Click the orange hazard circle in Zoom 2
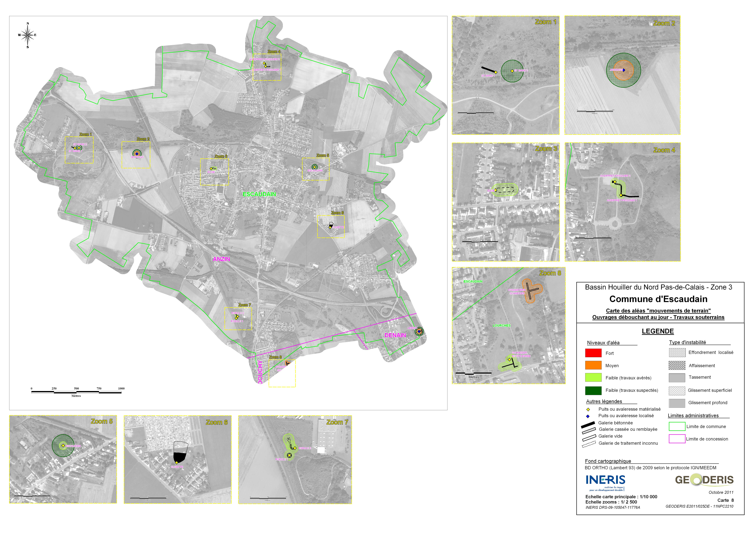The height and width of the screenshot is (534, 756). pos(624,70)
